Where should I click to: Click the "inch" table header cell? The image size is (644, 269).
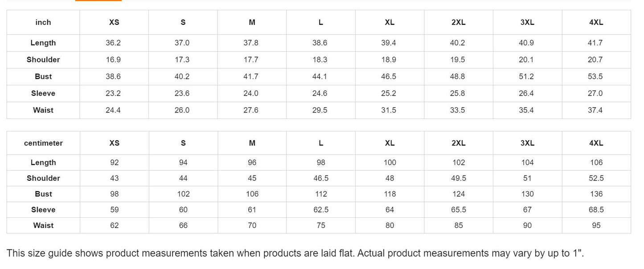tap(43, 22)
